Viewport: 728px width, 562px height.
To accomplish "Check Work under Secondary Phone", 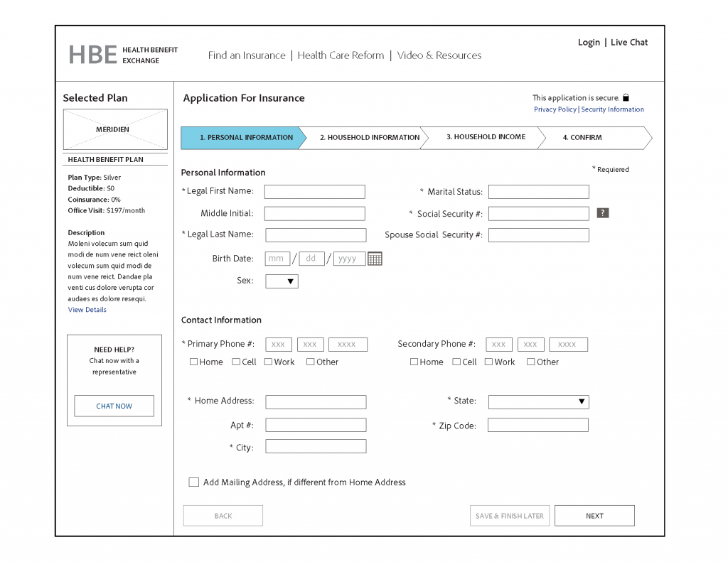I will tap(488, 362).
